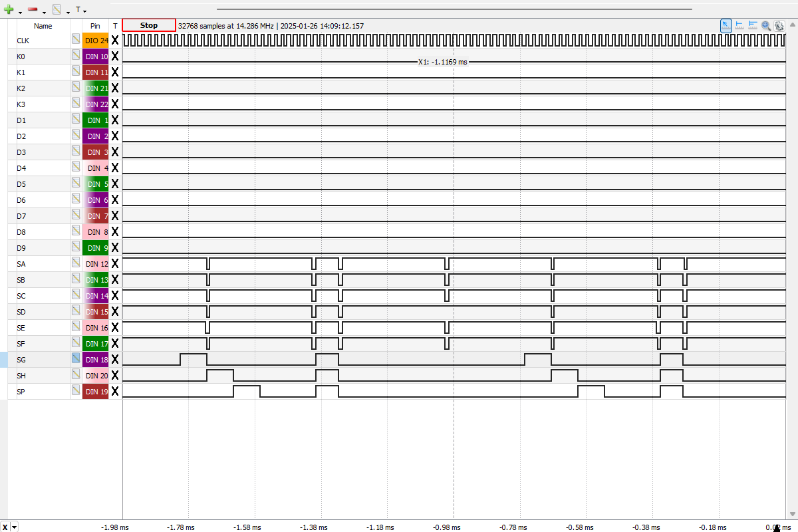Open the dropdown arrow beside the plus icon

[x=20, y=11]
